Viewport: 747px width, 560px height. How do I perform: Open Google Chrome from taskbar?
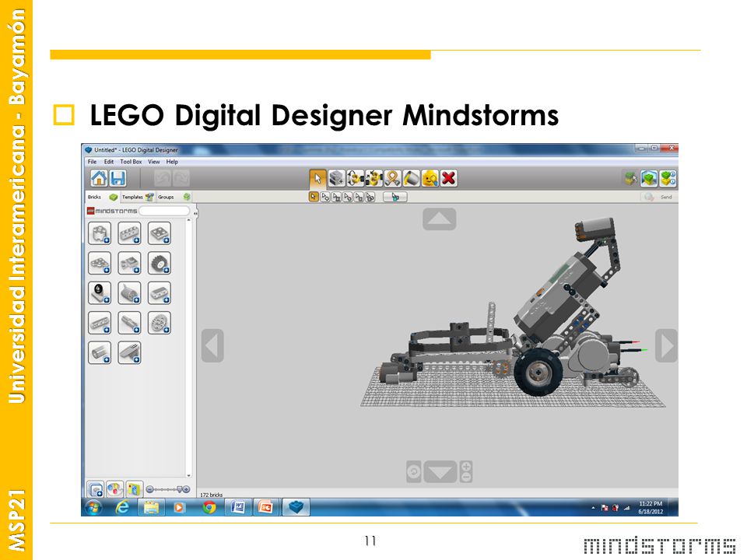209,508
